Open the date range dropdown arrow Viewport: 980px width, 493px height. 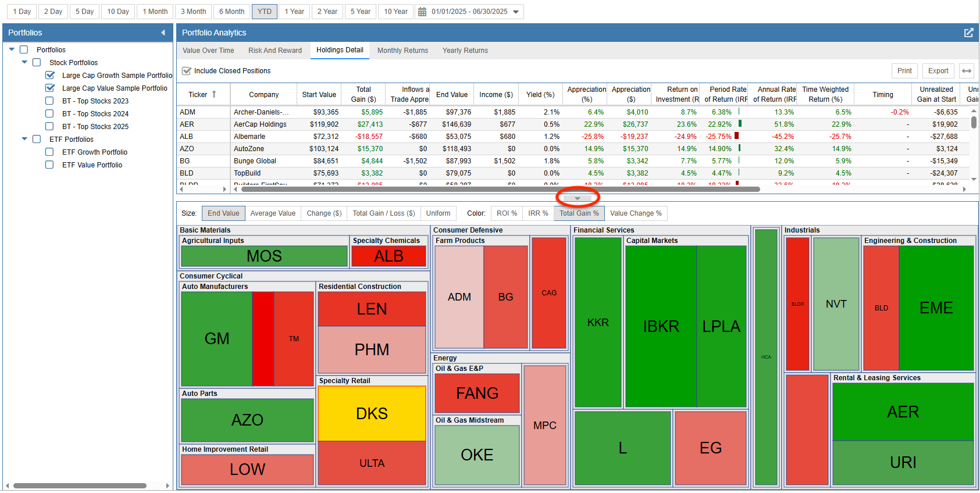tap(516, 12)
